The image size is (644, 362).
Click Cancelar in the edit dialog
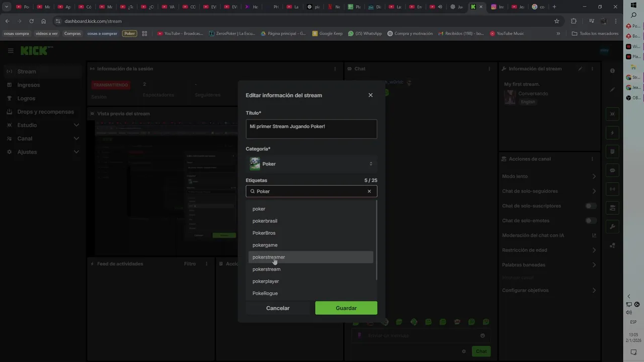pos(278,308)
